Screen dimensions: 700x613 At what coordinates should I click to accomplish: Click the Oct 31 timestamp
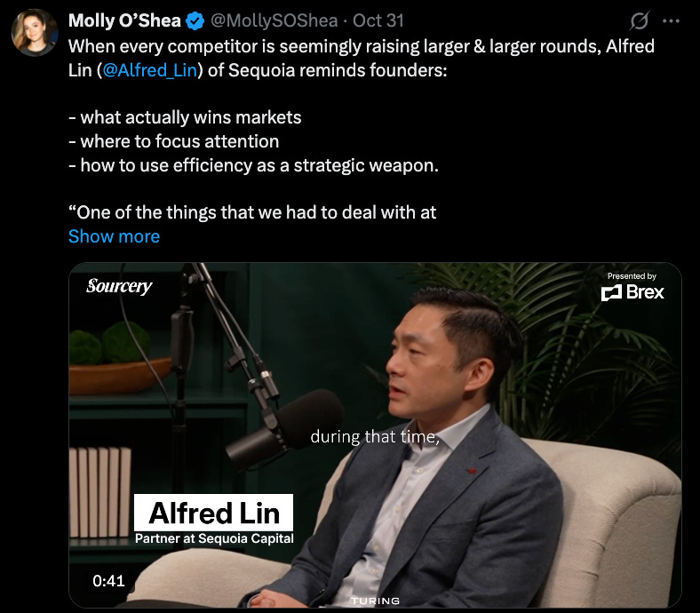tap(378, 20)
